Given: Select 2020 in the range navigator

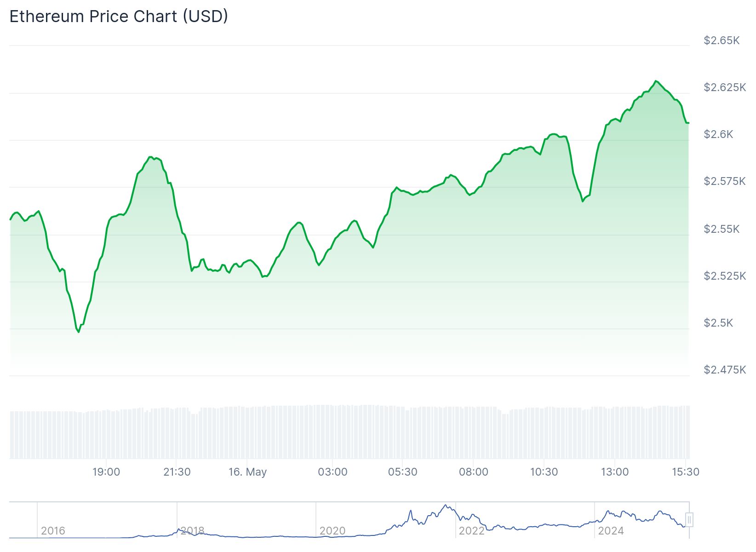Looking at the screenshot, I should coord(332,531).
